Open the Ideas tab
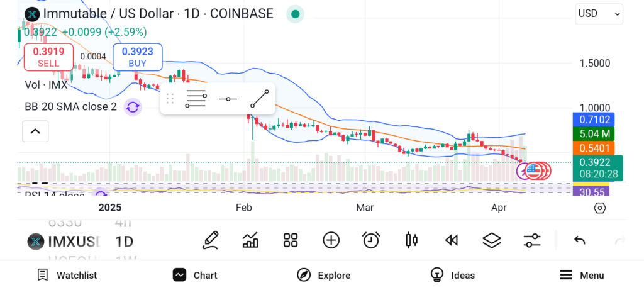 [x=452, y=275]
